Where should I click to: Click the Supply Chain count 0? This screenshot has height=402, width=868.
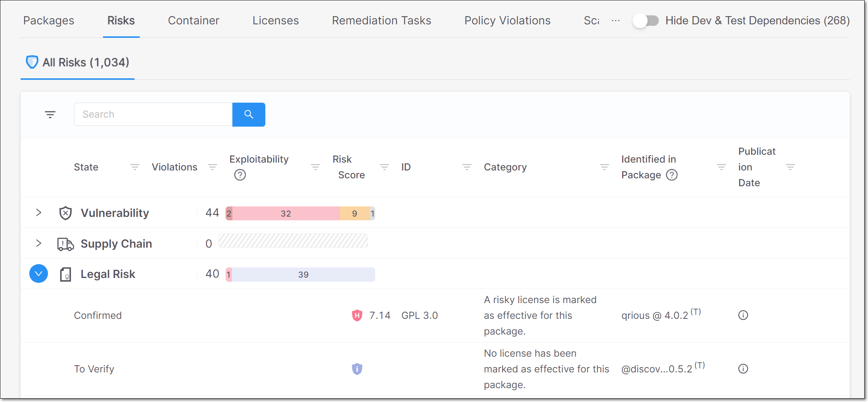(x=209, y=244)
